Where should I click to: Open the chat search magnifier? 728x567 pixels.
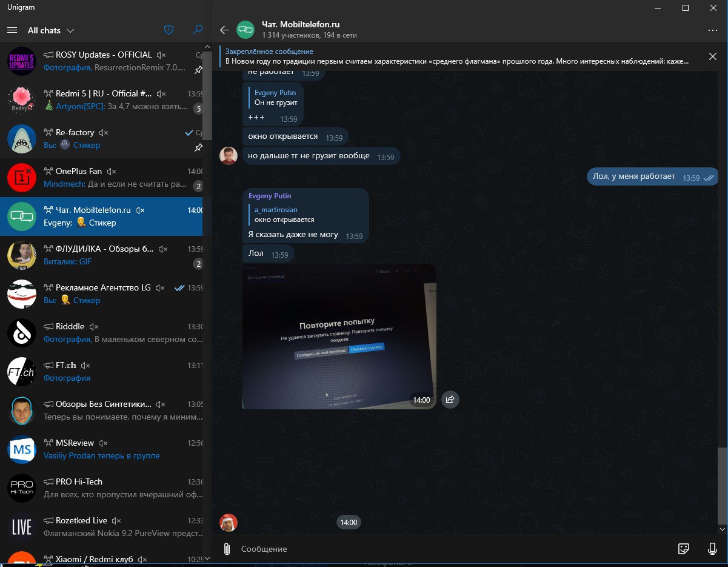pyautogui.click(x=198, y=30)
